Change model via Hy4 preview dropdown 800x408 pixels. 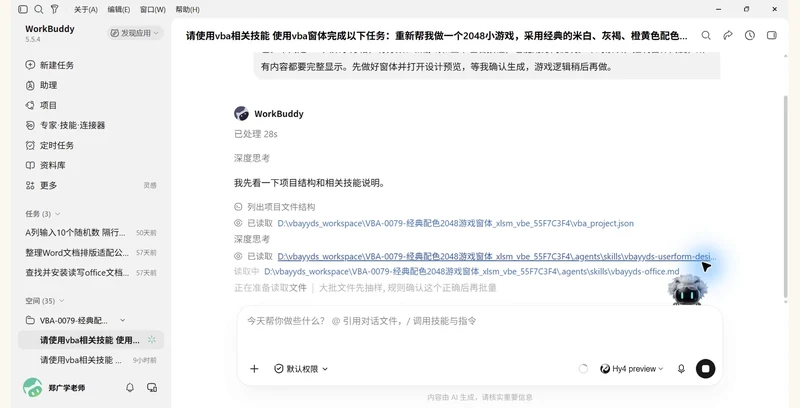tap(632, 369)
